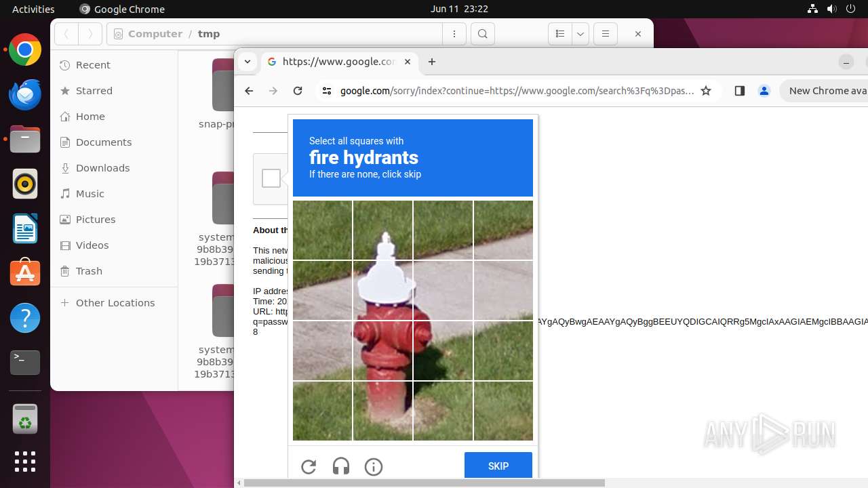868x488 pixels.
Task: Show applications grid in dock
Action: [25, 462]
